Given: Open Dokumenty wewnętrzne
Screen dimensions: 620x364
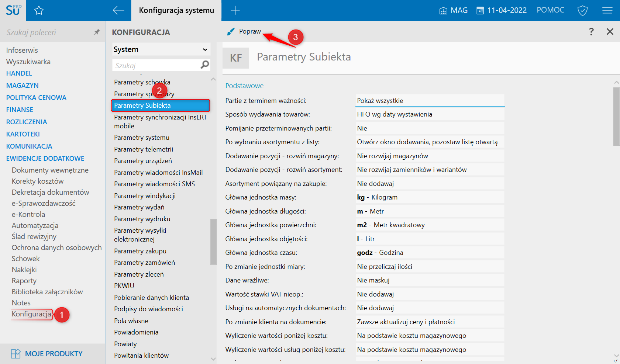Looking at the screenshot, I should point(50,170).
